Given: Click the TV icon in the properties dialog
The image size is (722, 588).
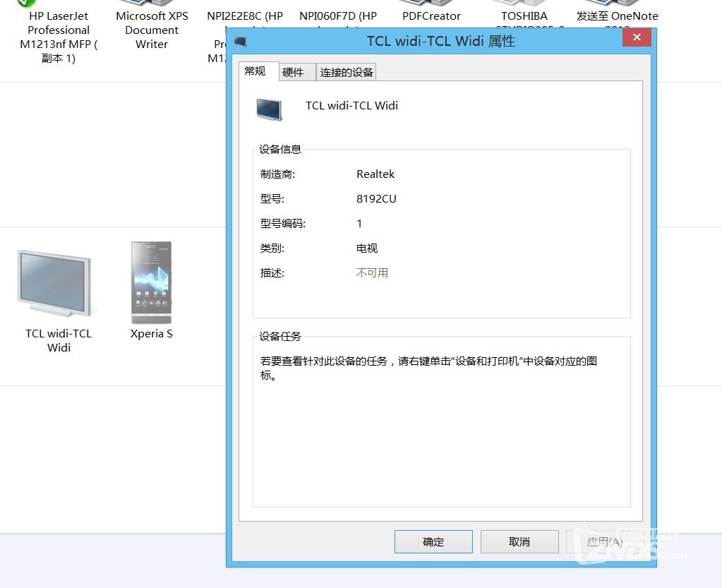Looking at the screenshot, I should [269, 110].
